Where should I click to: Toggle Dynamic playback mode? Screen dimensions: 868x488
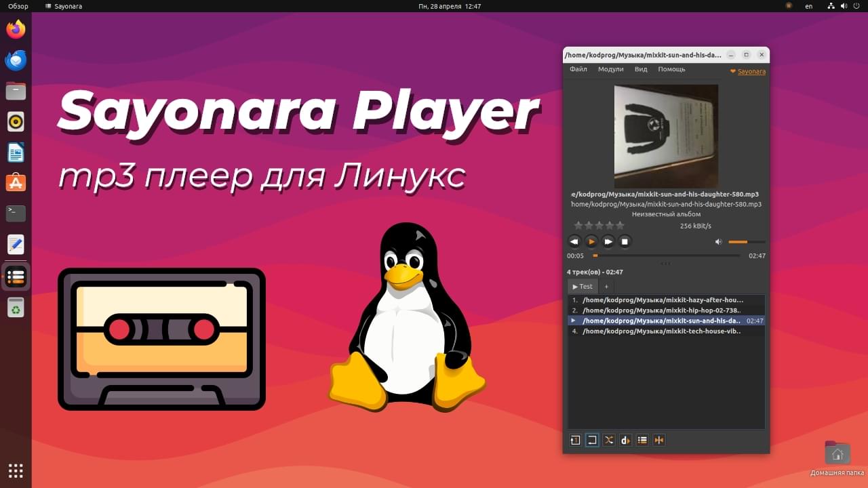click(x=625, y=440)
